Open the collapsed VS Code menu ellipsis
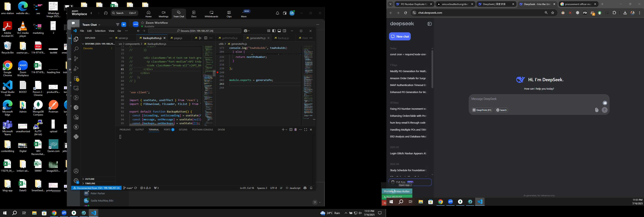The height and width of the screenshot is (217, 644). [x=126, y=31]
